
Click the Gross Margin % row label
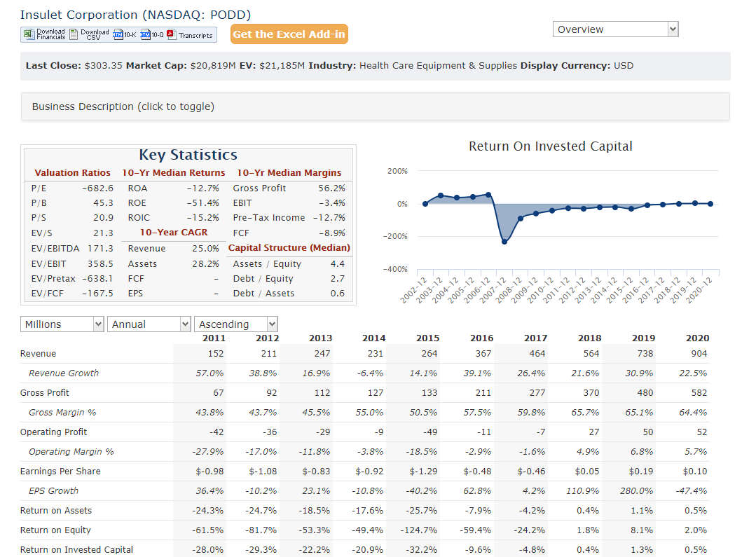(62, 413)
